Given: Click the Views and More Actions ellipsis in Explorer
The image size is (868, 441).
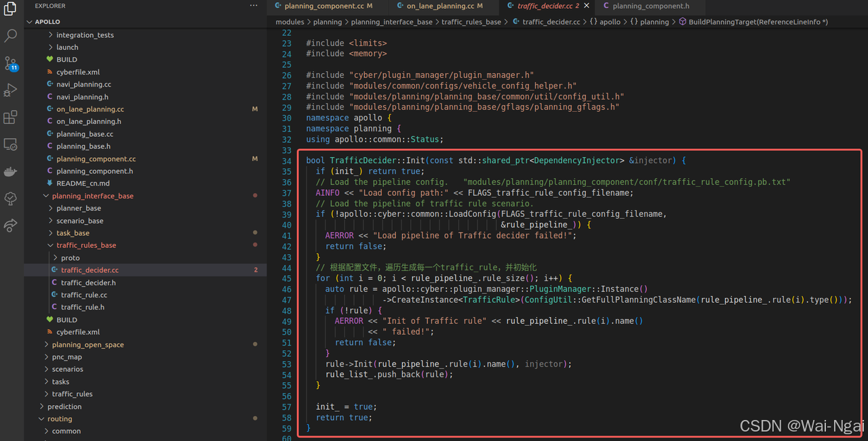Looking at the screenshot, I should 253,5.
